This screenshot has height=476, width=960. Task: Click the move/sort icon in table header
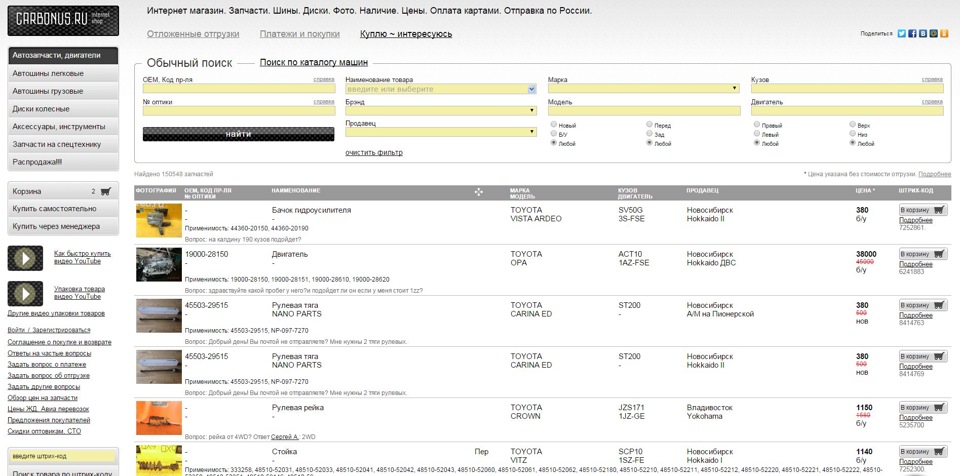478,192
